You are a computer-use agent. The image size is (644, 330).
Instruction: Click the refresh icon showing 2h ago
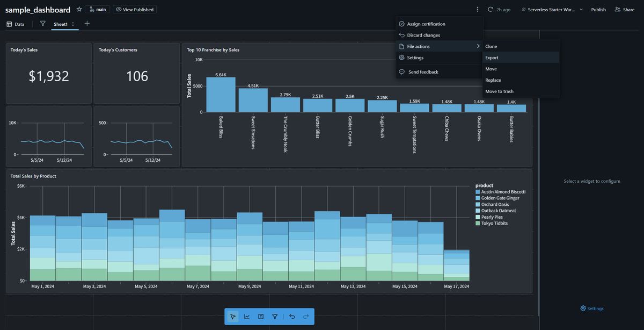(x=491, y=10)
